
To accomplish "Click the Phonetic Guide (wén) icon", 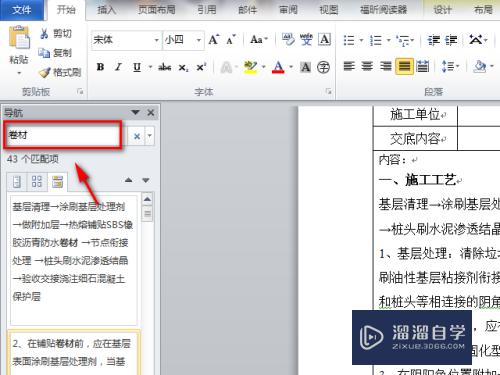I will (x=306, y=40).
